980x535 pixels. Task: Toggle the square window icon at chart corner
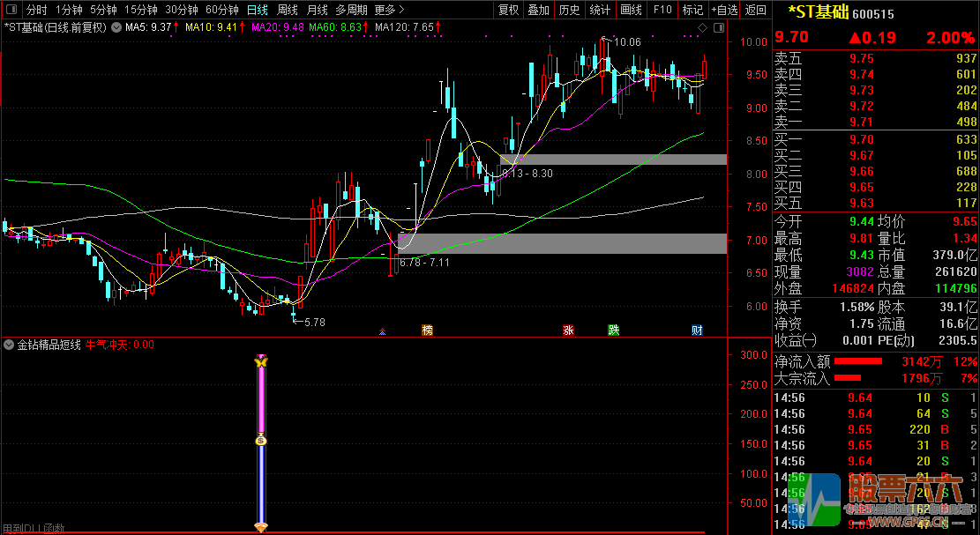click(717, 28)
